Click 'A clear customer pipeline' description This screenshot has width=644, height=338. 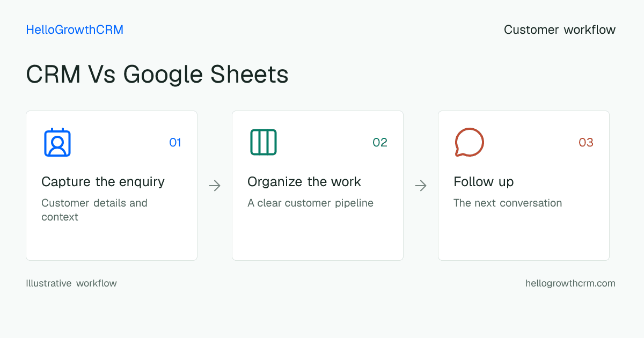(x=310, y=203)
